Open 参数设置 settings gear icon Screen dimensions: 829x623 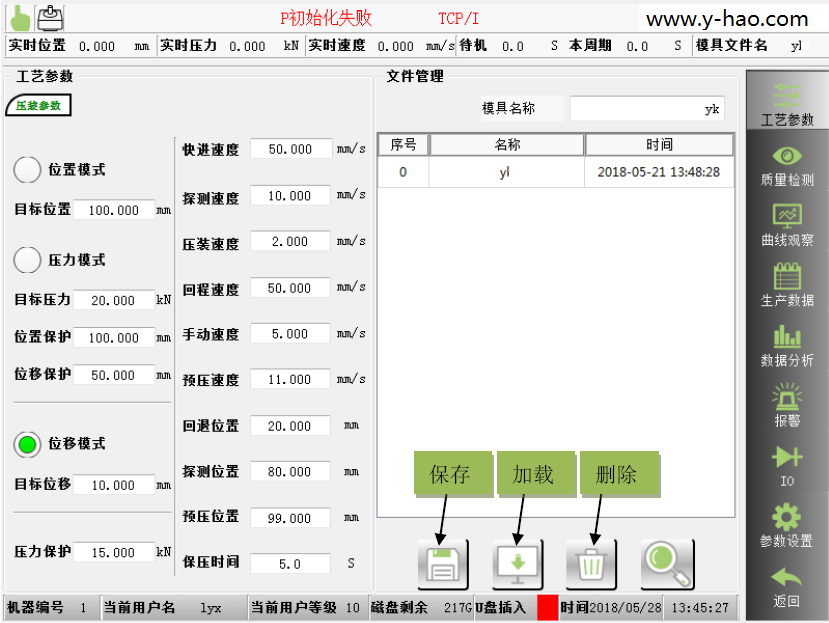point(787,527)
